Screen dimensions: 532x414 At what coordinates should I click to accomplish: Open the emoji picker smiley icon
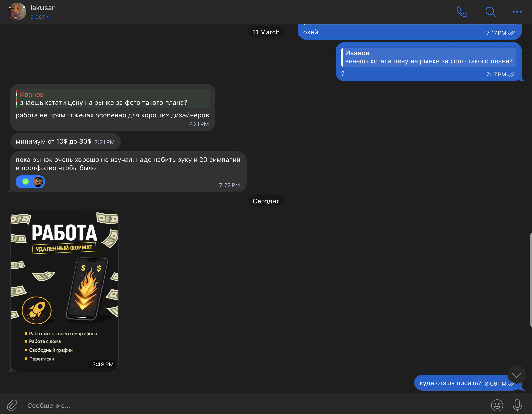[x=497, y=405]
